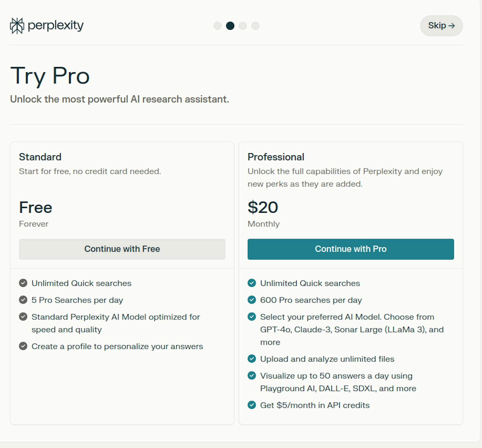Select the fourth progress dot

pyautogui.click(x=256, y=26)
